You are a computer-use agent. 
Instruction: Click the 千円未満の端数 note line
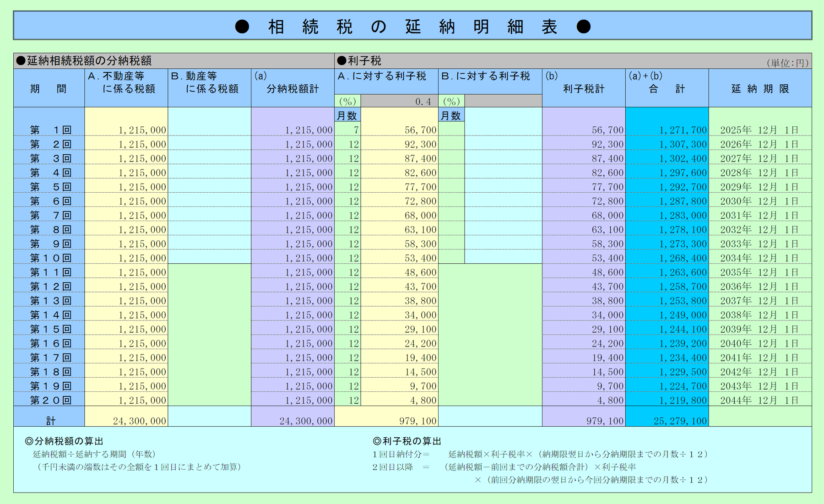(139, 467)
